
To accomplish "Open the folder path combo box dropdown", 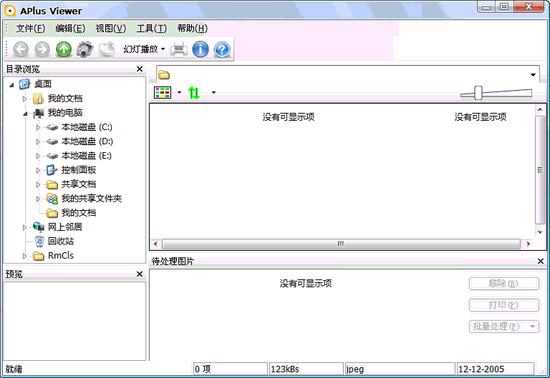I will (533, 75).
